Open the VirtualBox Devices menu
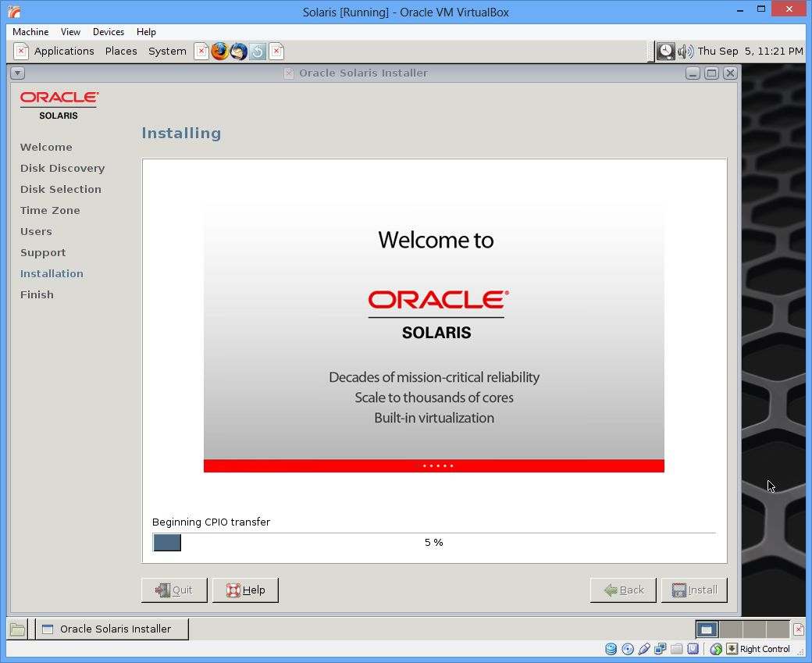812x663 pixels. (109, 31)
